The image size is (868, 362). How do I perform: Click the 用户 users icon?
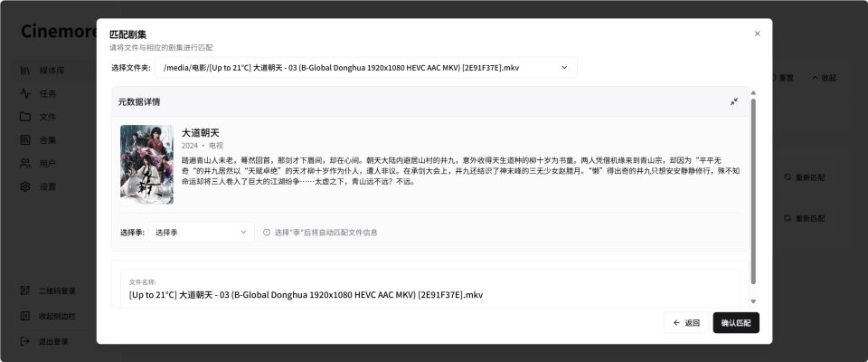[25, 164]
